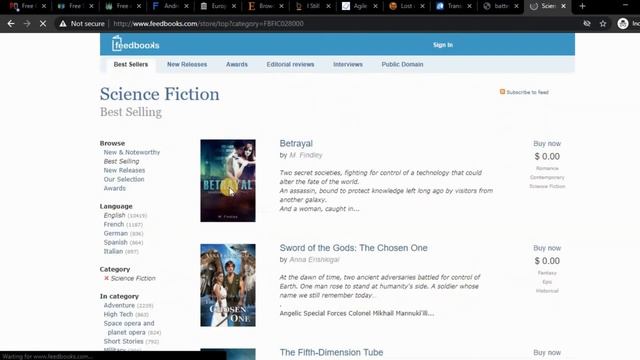This screenshot has height=360, width=640.
Task: Go back with the browser back arrow
Action: [11, 24]
